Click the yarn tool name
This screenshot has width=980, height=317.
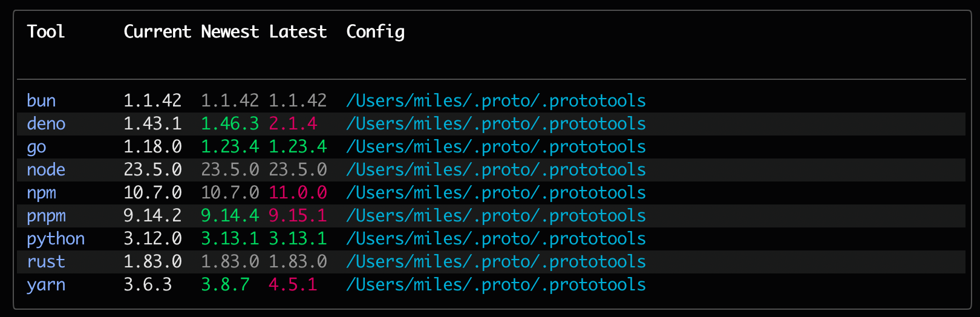(x=46, y=285)
